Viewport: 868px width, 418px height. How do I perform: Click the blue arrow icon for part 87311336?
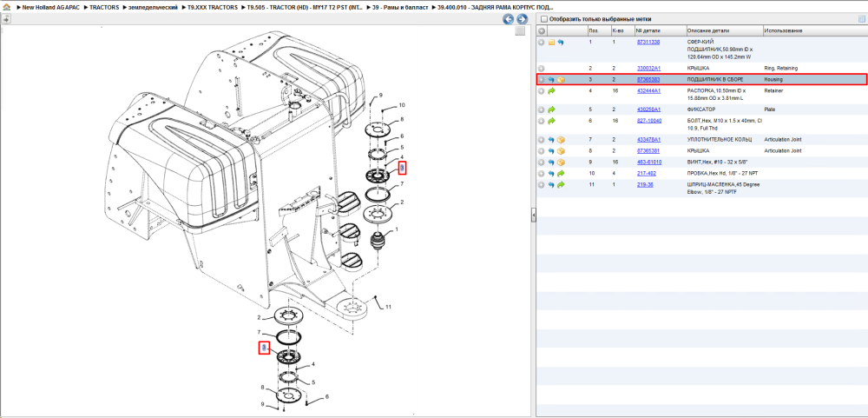pyautogui.click(x=560, y=42)
